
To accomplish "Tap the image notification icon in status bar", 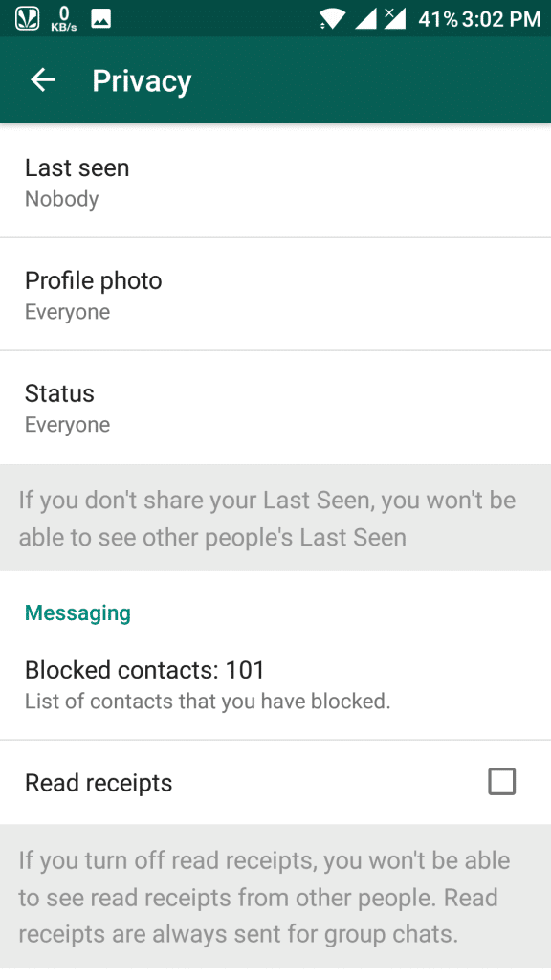I will pos(101,19).
